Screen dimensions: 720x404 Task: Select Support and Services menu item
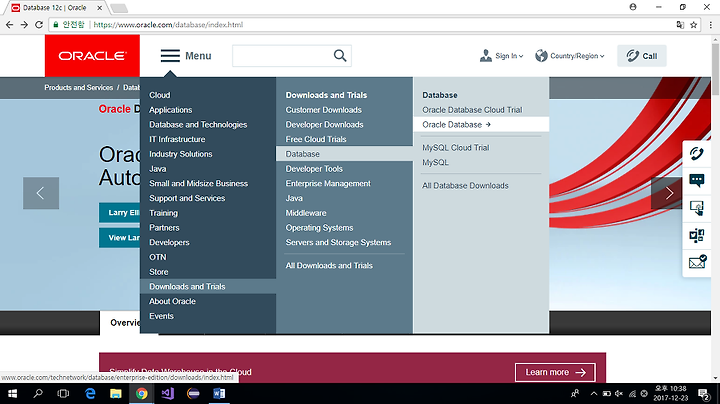(x=187, y=198)
